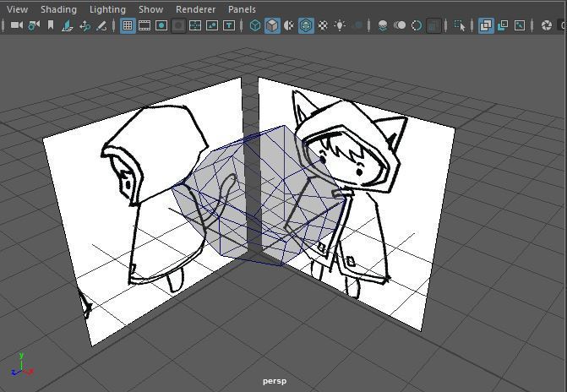The width and height of the screenshot is (567, 392).
Task: Click the XYZ view axis indicator
Action: (x=22, y=365)
